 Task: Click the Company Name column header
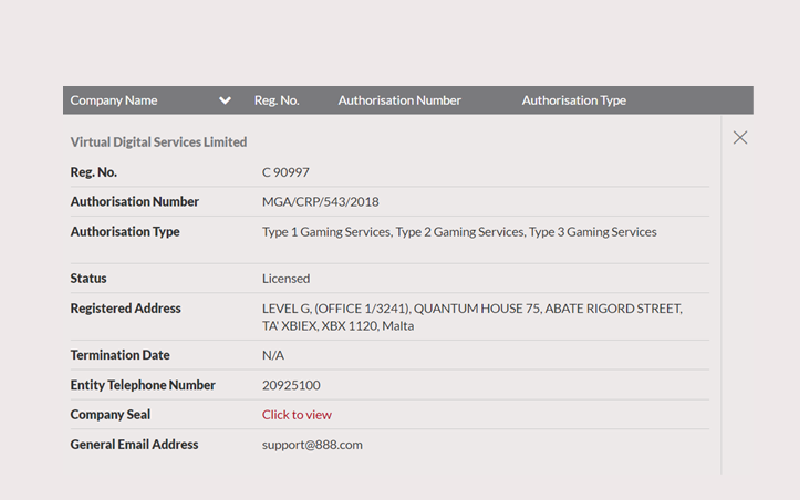[114, 101]
